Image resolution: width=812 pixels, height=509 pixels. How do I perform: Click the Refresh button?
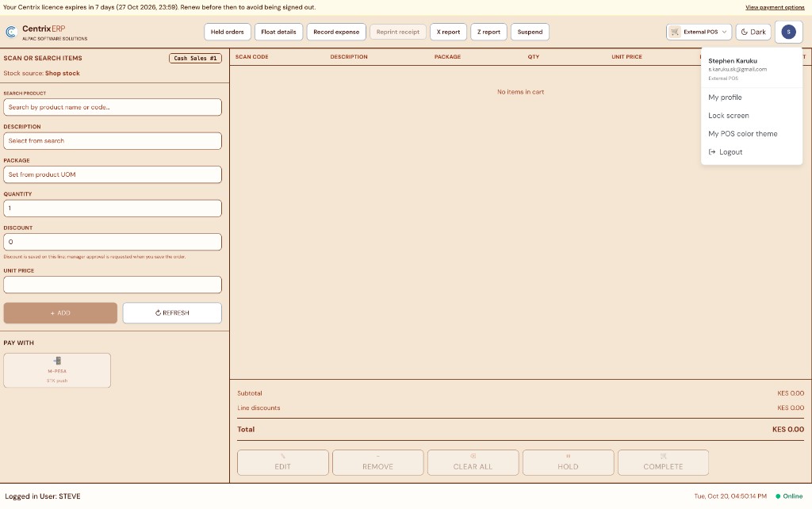pos(172,312)
